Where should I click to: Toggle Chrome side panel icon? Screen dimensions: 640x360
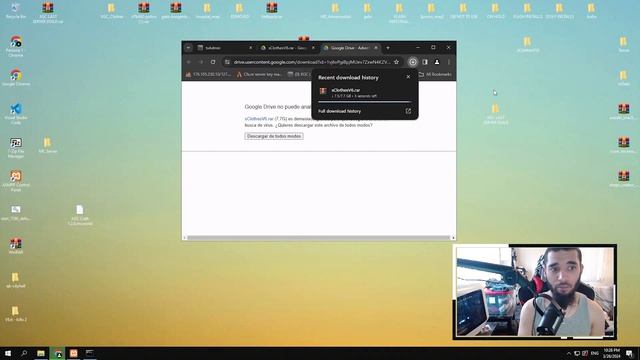[x=425, y=62]
